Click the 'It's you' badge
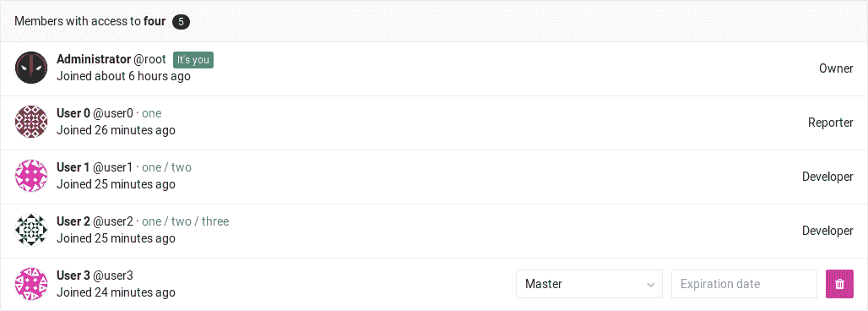The height and width of the screenshot is (311, 868). [x=193, y=60]
